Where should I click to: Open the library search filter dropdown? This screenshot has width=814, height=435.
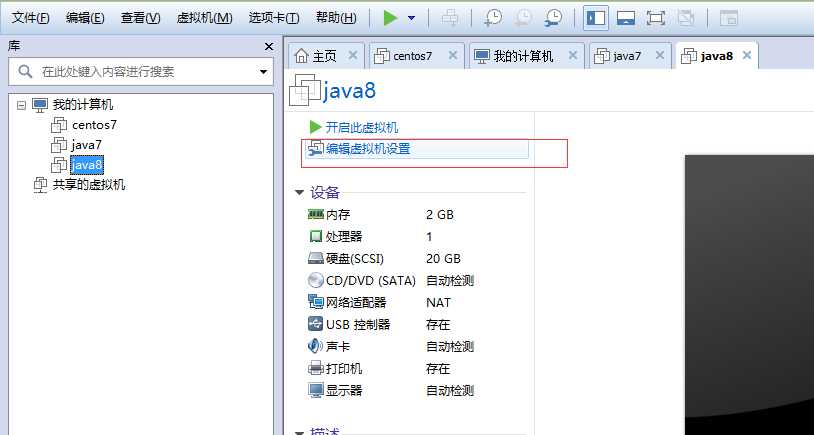[x=264, y=72]
